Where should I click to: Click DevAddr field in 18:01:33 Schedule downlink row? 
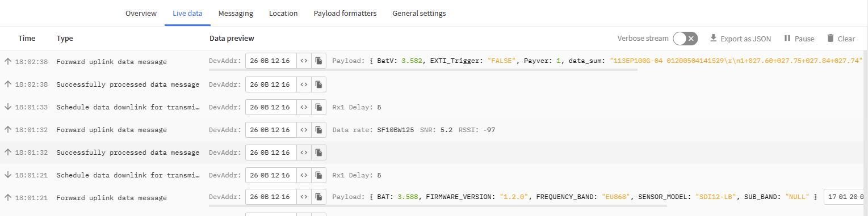click(271, 107)
